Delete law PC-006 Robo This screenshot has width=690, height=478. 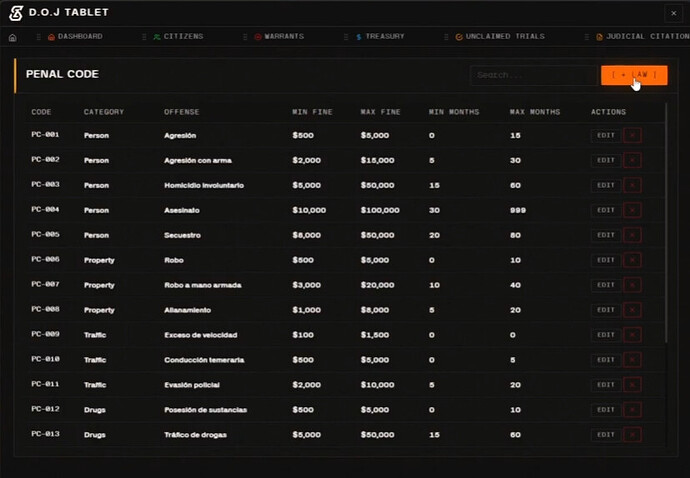click(632, 260)
